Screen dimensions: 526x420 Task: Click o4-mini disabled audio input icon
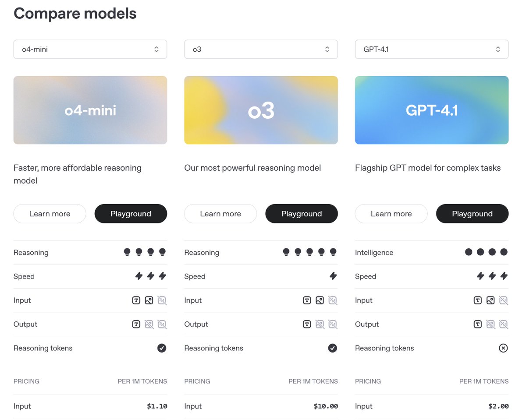pos(162,300)
